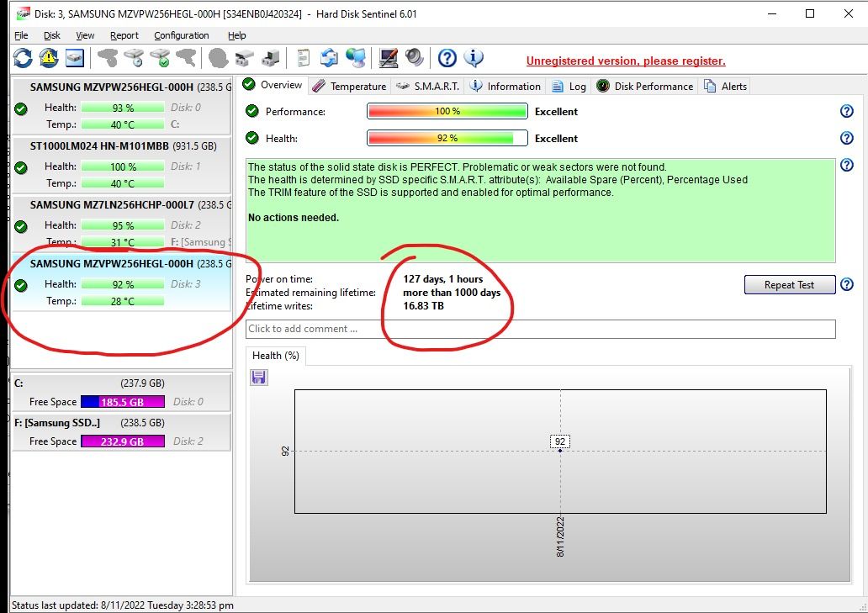
Task: Click the 92 data point in health chart
Action: click(560, 451)
